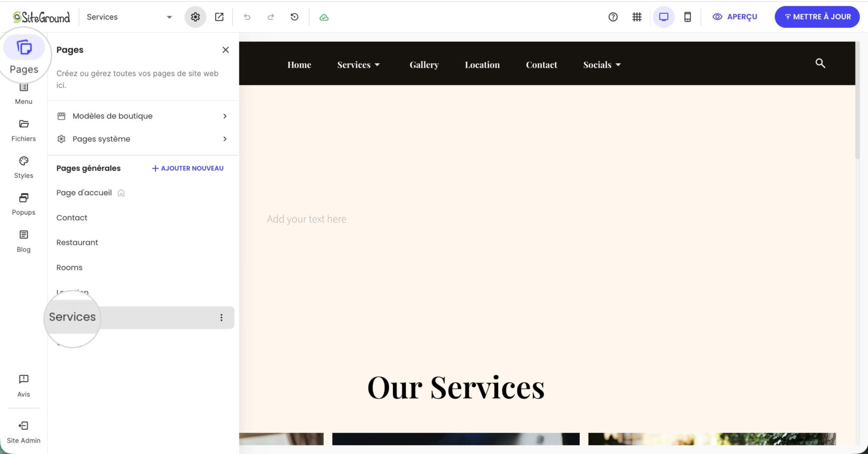Open site in new tab icon

tap(219, 17)
